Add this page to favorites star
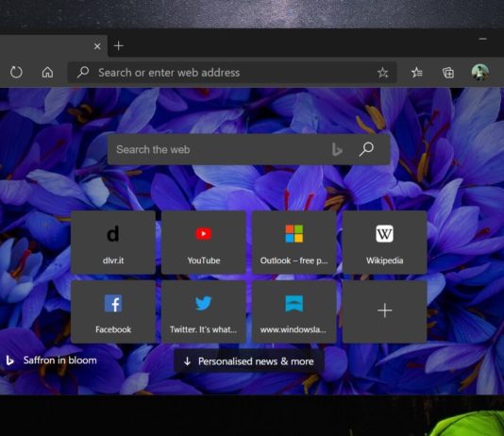Viewport: 504px width, 436px height. tap(383, 73)
